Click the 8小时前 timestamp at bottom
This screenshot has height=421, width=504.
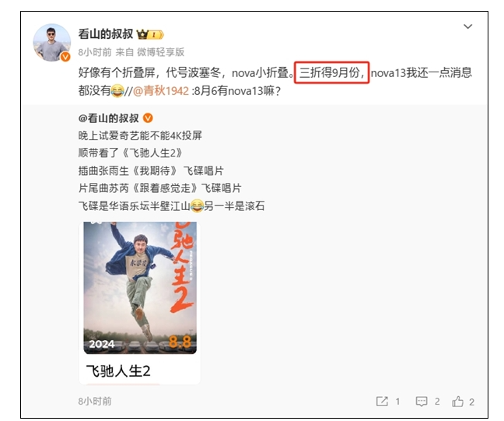[95, 402]
